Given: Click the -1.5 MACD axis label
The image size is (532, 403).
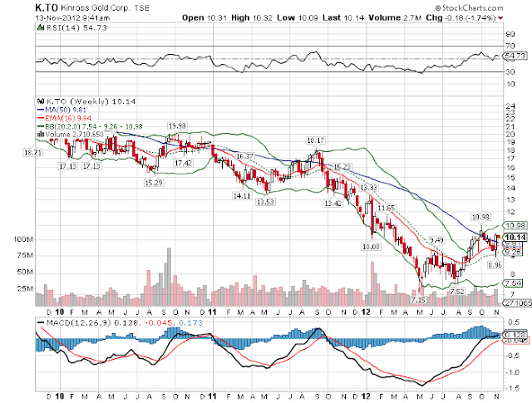Looking at the screenshot, I should tap(514, 388).
